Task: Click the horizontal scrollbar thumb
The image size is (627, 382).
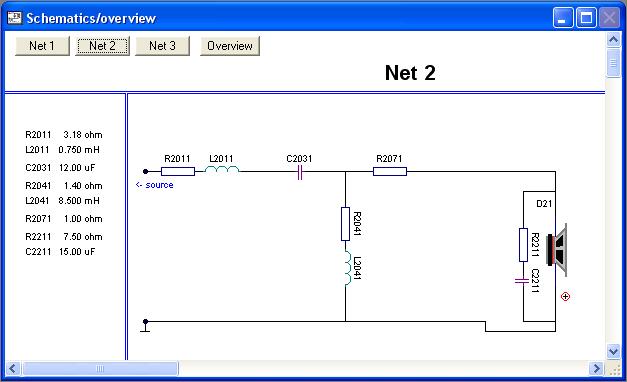Action: [x=100, y=368]
